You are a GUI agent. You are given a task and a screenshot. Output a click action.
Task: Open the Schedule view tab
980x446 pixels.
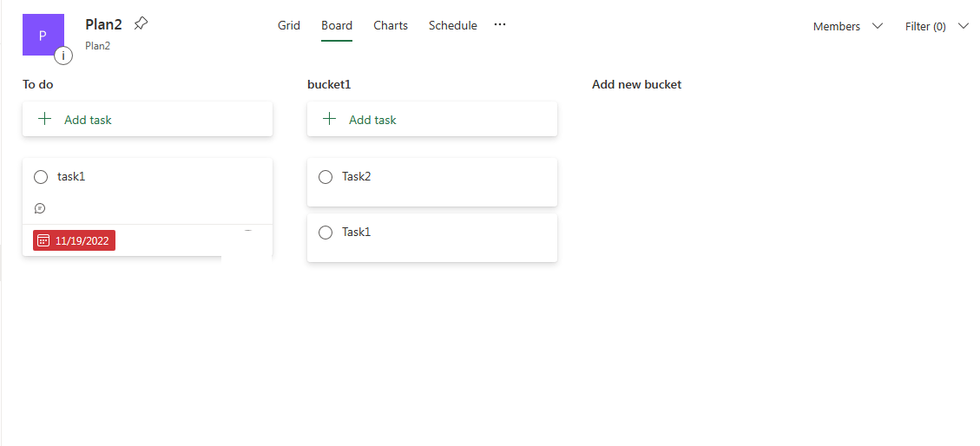pos(452,26)
